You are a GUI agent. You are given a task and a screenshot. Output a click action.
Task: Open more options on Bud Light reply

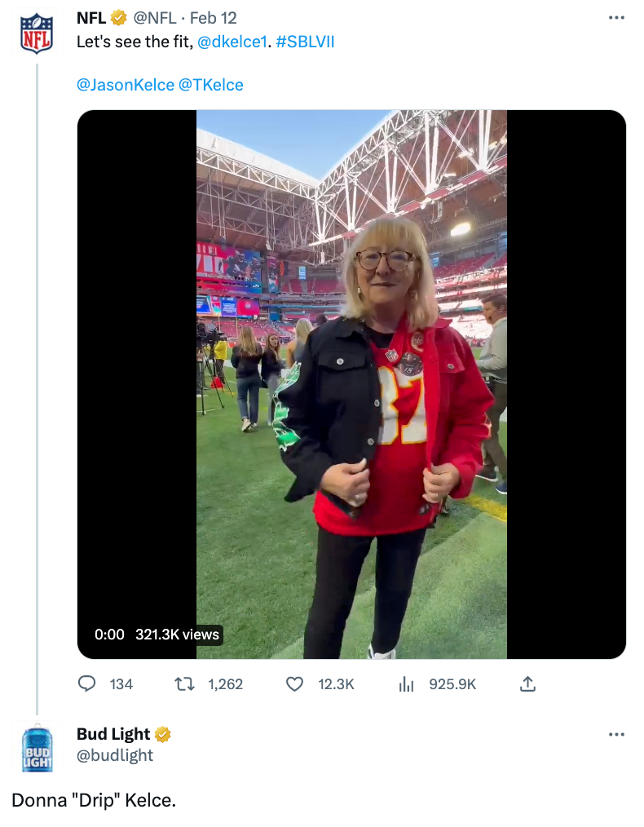coord(616,734)
